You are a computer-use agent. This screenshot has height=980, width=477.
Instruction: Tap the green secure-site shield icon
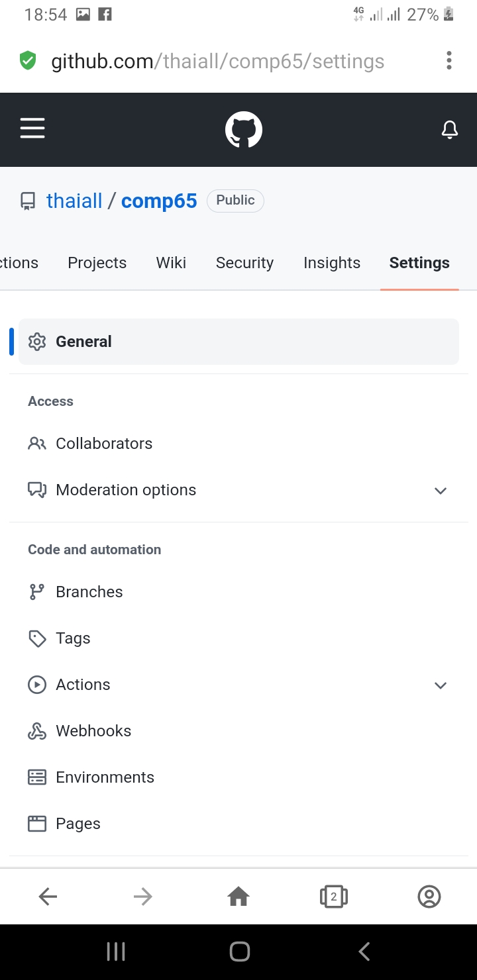(27, 61)
